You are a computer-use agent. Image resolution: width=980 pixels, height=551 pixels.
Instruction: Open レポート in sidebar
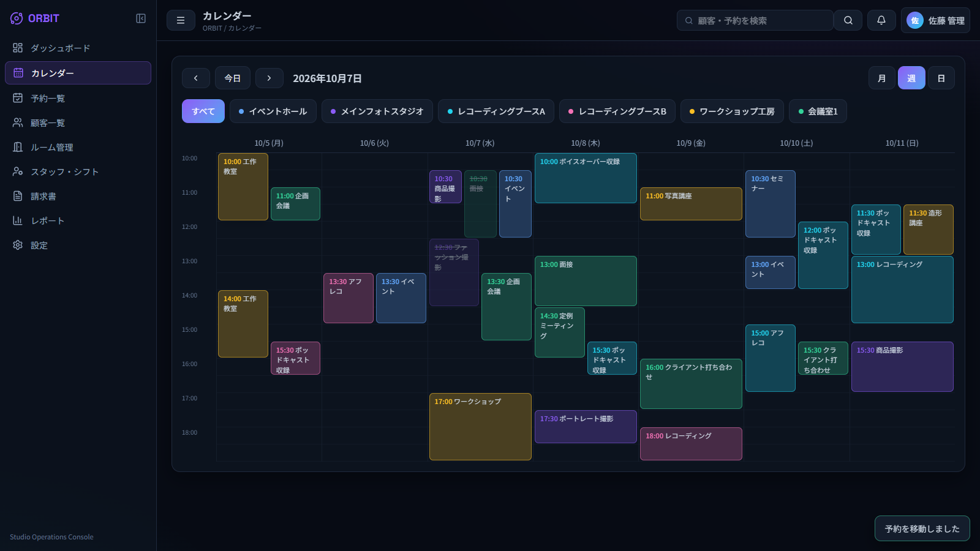coord(78,220)
